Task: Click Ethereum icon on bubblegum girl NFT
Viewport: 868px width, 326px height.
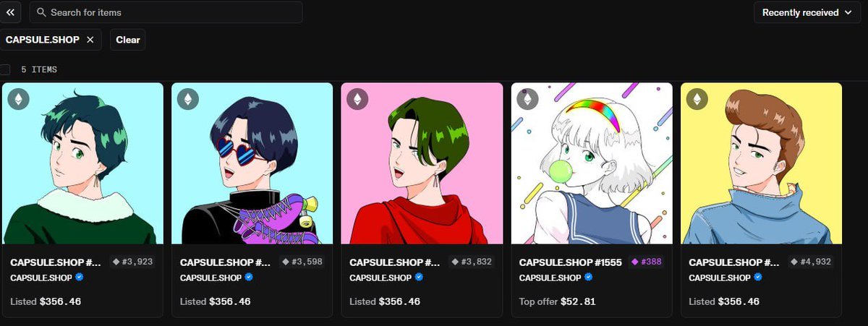Action: tap(527, 99)
